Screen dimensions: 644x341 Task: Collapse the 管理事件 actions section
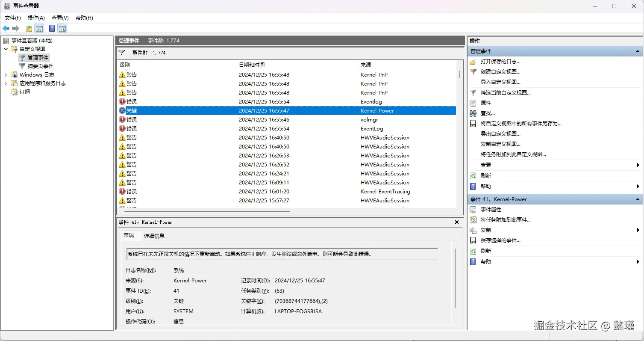[638, 51]
